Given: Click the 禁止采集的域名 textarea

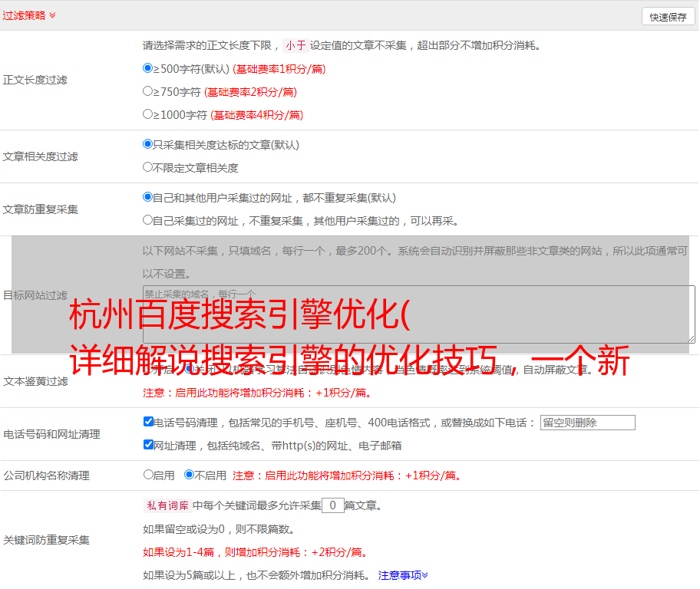Looking at the screenshot, I should click(419, 314).
